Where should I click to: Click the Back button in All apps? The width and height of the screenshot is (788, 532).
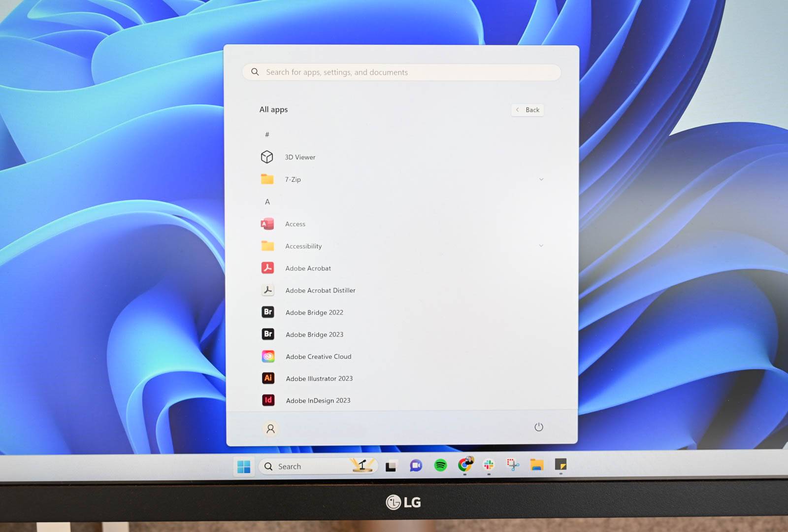(527, 110)
